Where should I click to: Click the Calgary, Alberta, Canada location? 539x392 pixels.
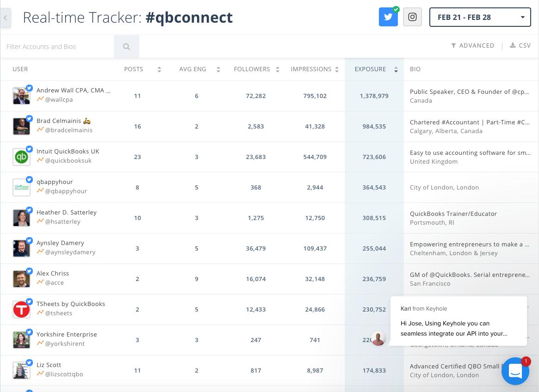446,131
